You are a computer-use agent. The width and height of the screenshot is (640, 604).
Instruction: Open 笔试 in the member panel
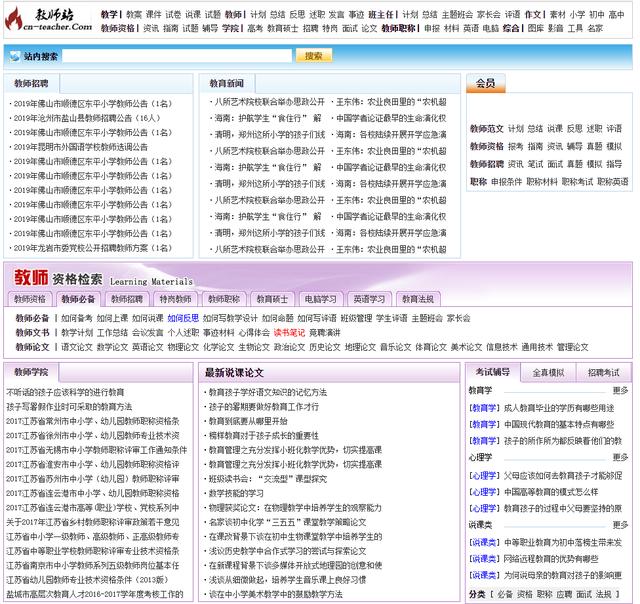pyautogui.click(x=536, y=164)
